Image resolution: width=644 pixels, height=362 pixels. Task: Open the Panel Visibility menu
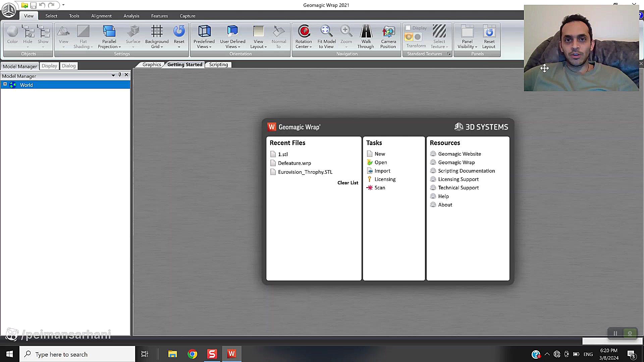pos(467,37)
